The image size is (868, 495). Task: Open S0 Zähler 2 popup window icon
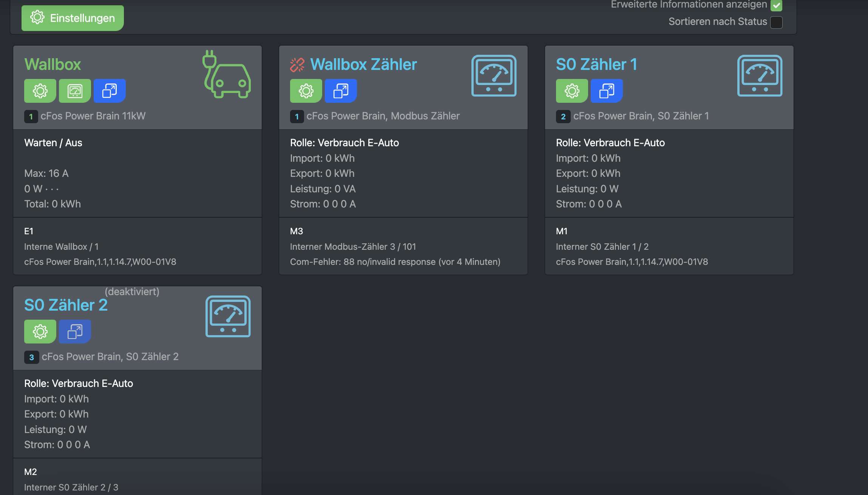[75, 331]
